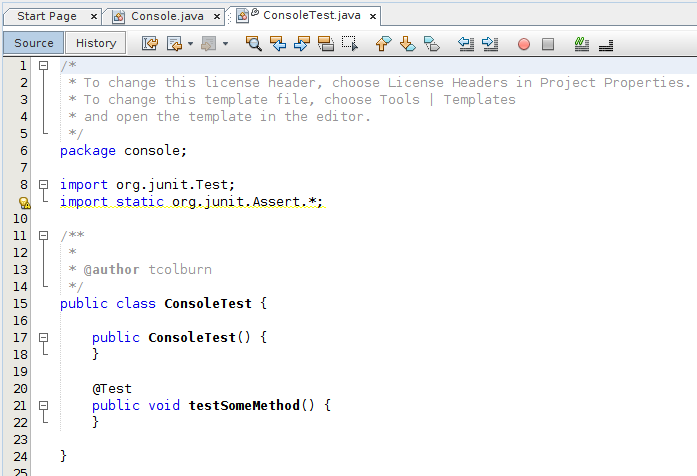Screen dimensions: 697x476
Task: Toggle Highlight Search in toolbar
Action: pyautogui.click(x=326, y=44)
